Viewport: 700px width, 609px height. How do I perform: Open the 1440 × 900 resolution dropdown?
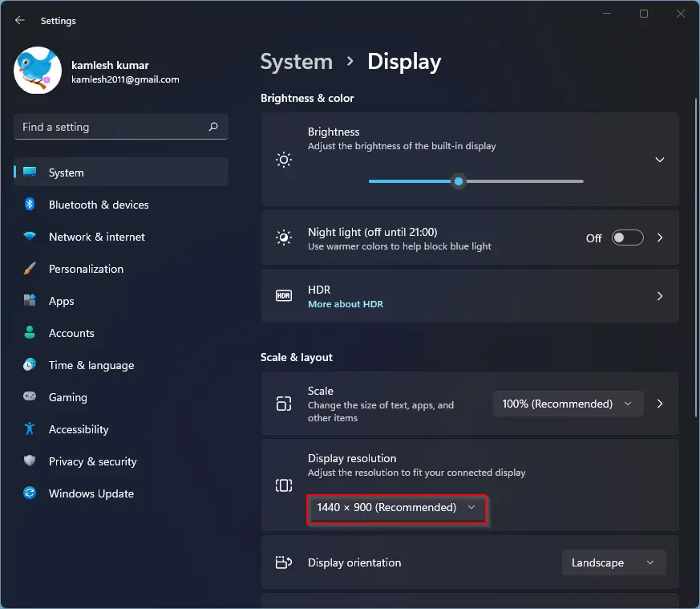tap(396, 508)
